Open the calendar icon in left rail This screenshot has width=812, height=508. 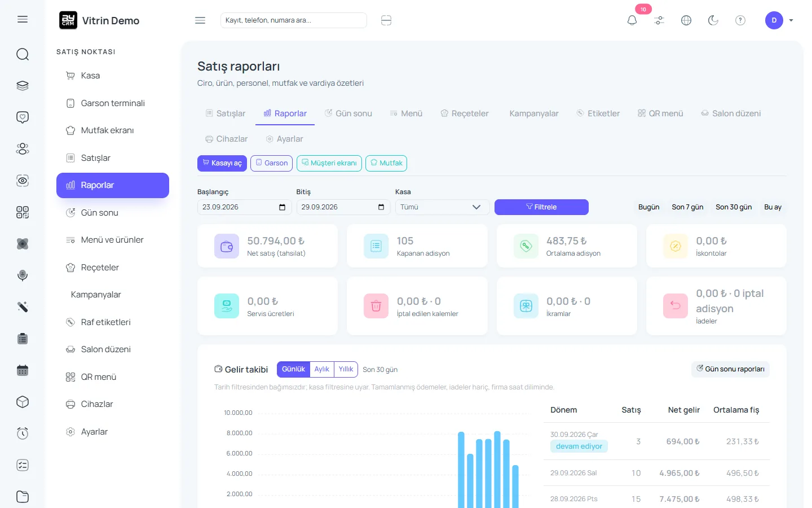tap(23, 370)
